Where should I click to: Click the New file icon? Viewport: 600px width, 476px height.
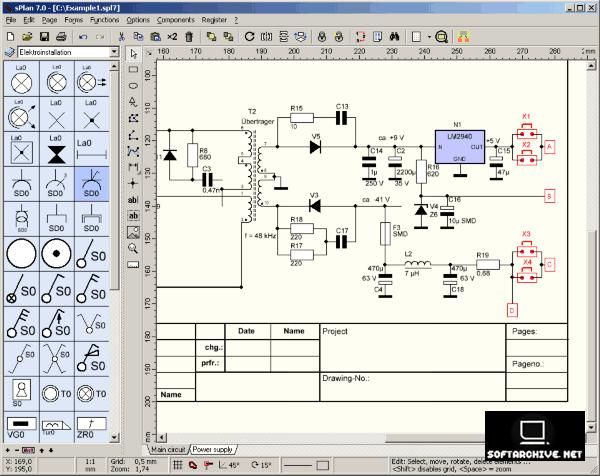pyautogui.click(x=11, y=37)
